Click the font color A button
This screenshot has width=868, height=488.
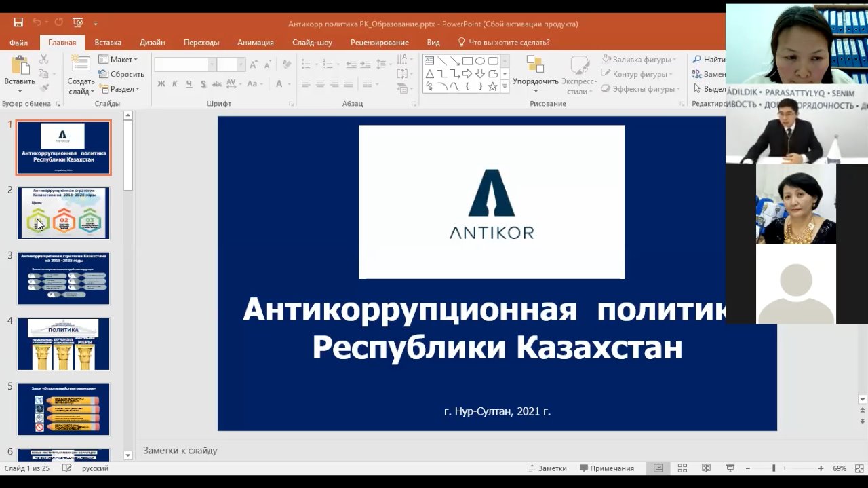[x=279, y=84]
